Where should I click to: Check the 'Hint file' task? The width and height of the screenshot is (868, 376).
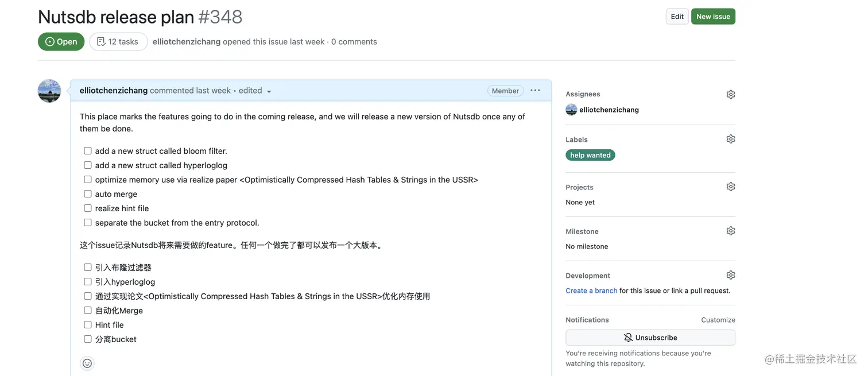[88, 325]
